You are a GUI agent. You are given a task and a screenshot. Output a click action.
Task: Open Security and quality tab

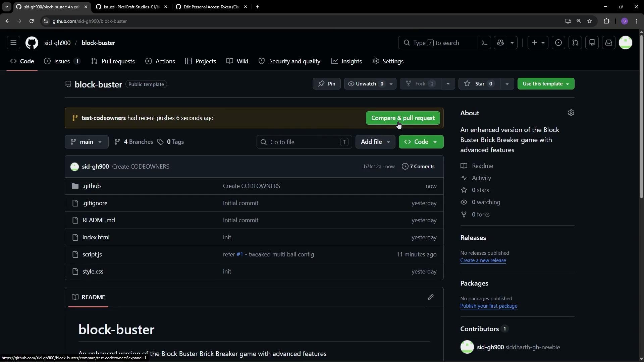point(289,61)
